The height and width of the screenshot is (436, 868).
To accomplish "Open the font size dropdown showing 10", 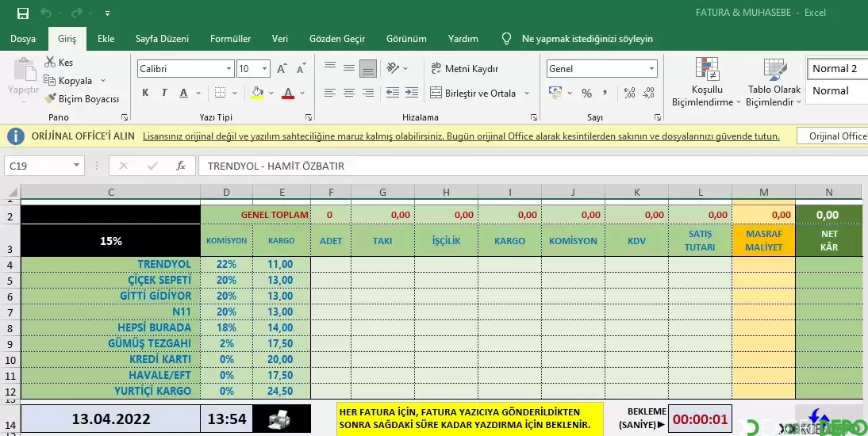I will [265, 69].
